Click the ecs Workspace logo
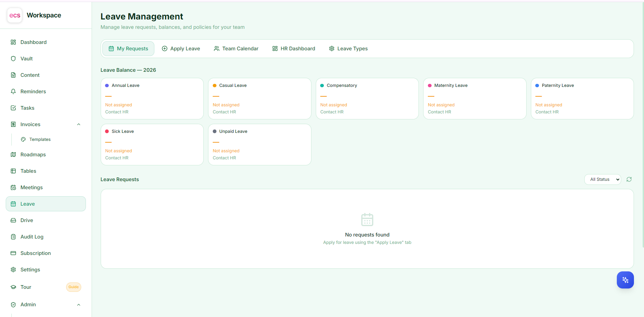This screenshot has height=317, width=644. pyautogui.click(x=15, y=15)
